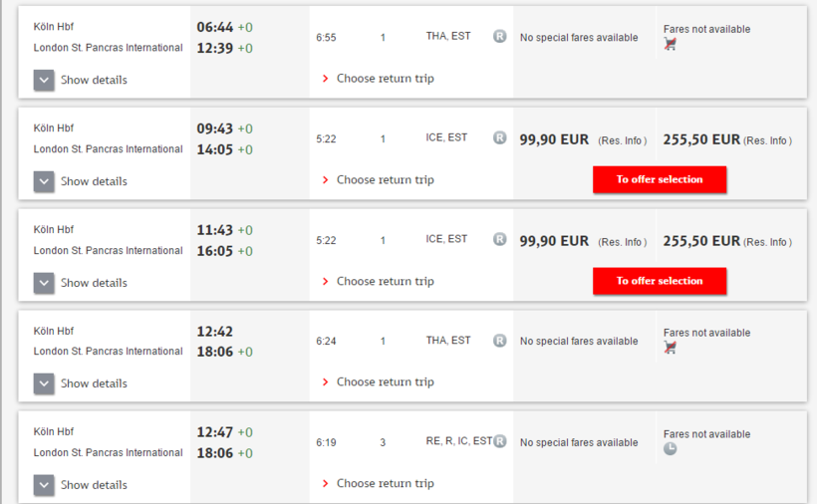Click reservation icon on 06:44 THA connection

(x=500, y=36)
